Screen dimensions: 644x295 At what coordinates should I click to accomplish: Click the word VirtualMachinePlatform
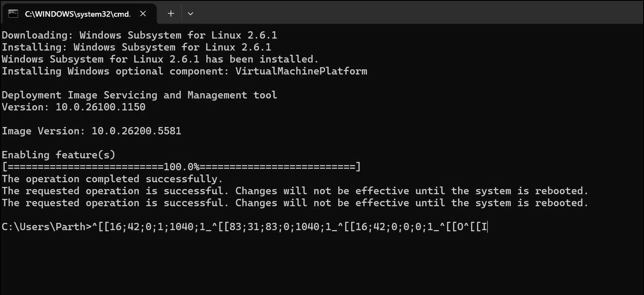[x=301, y=71]
